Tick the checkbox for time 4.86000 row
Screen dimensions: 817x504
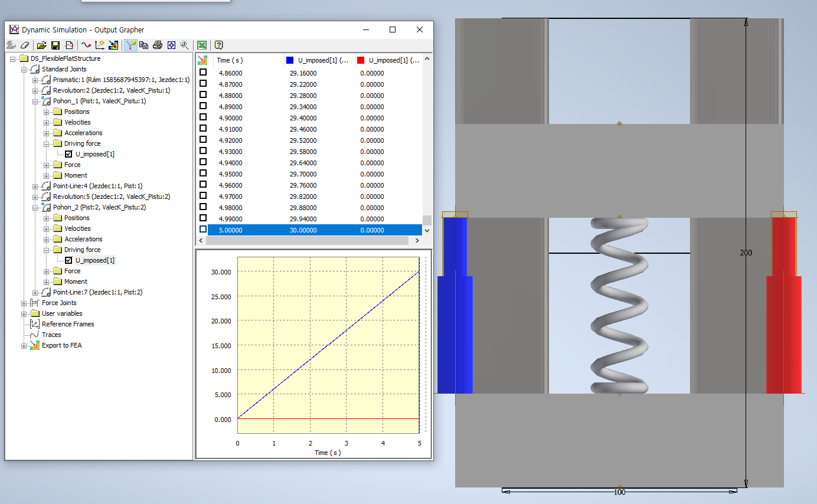tap(203, 73)
